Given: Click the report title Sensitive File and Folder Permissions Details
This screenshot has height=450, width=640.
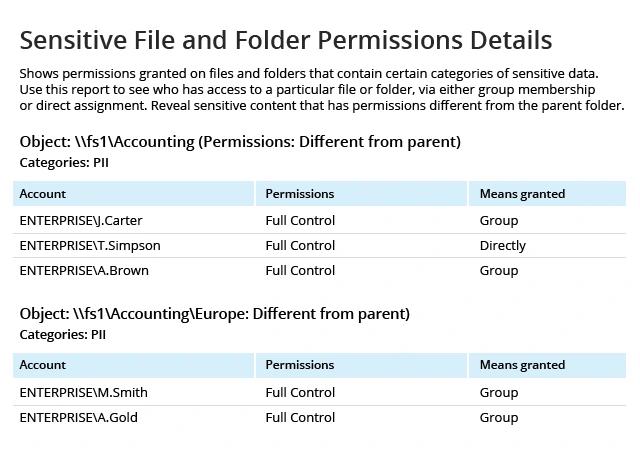Looking at the screenshot, I should pos(286,40).
